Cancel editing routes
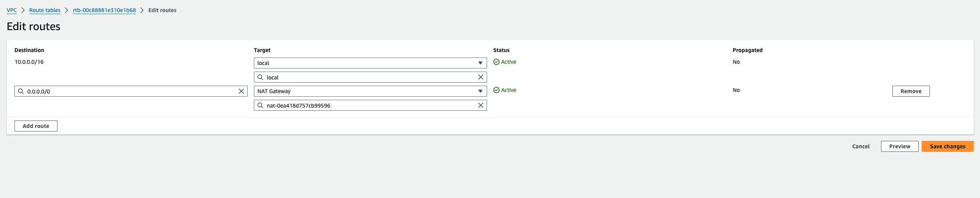The image size is (980, 198). [x=861, y=146]
